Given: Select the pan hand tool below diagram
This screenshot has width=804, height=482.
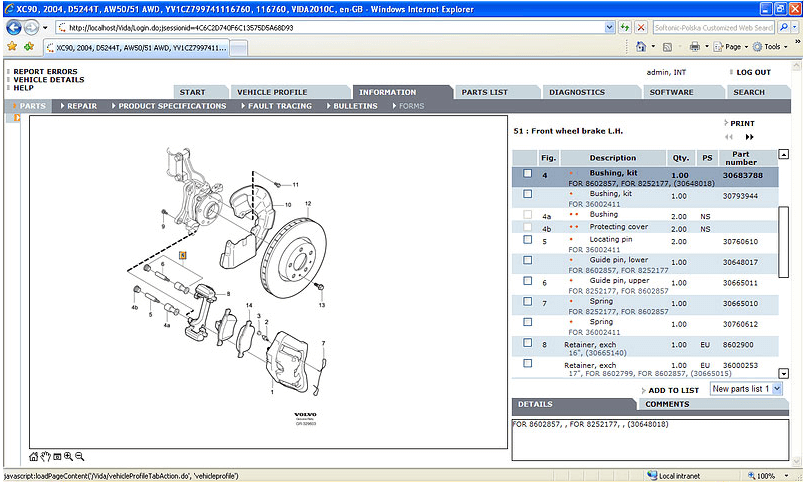Looking at the screenshot, I should [x=46, y=456].
